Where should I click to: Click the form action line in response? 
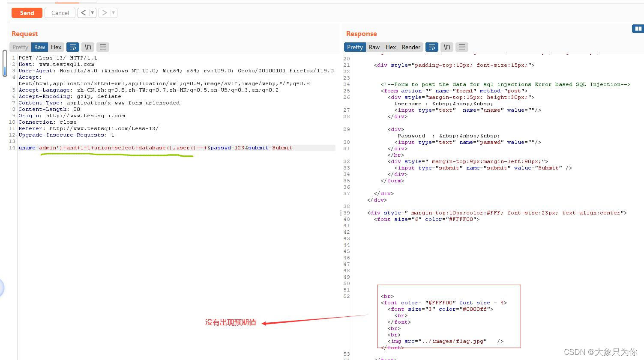click(454, 91)
